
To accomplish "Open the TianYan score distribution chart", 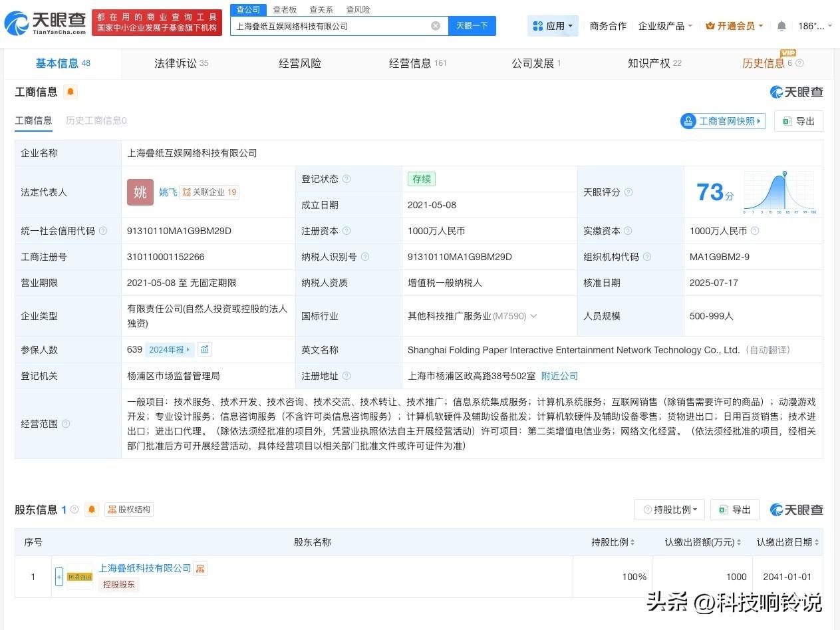I will (779, 192).
